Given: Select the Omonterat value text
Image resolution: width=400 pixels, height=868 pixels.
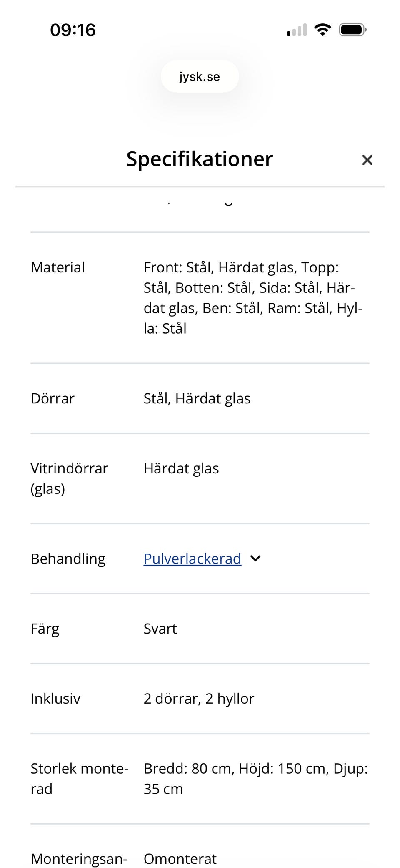Looking at the screenshot, I should 180,858.
